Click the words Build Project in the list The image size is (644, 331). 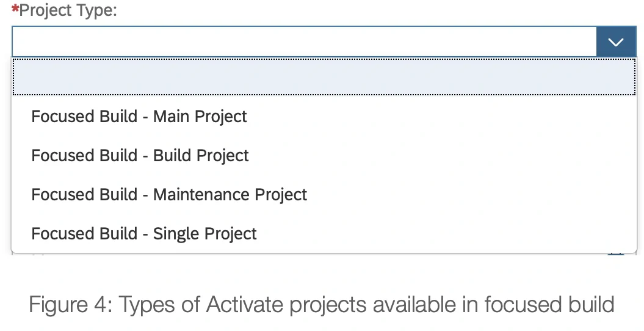[201, 156]
